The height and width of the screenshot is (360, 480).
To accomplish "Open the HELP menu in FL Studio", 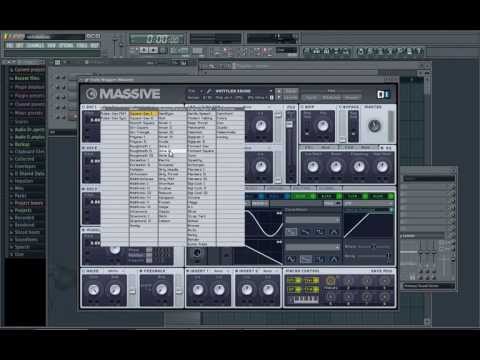I will click(x=95, y=45).
